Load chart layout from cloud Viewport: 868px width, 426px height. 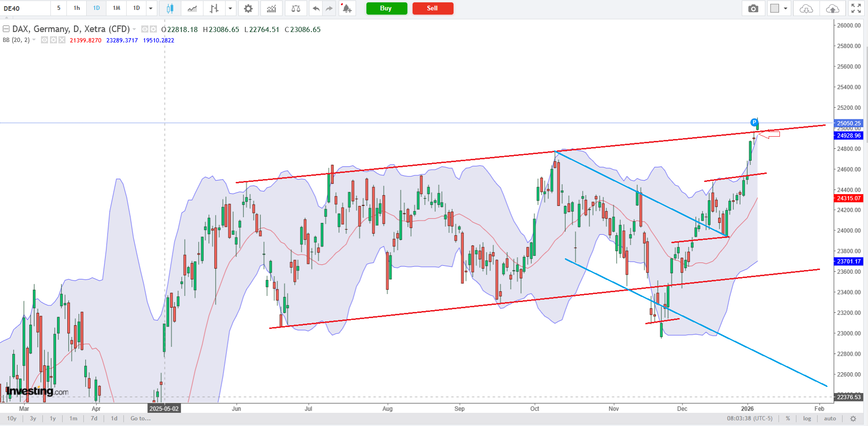(806, 8)
